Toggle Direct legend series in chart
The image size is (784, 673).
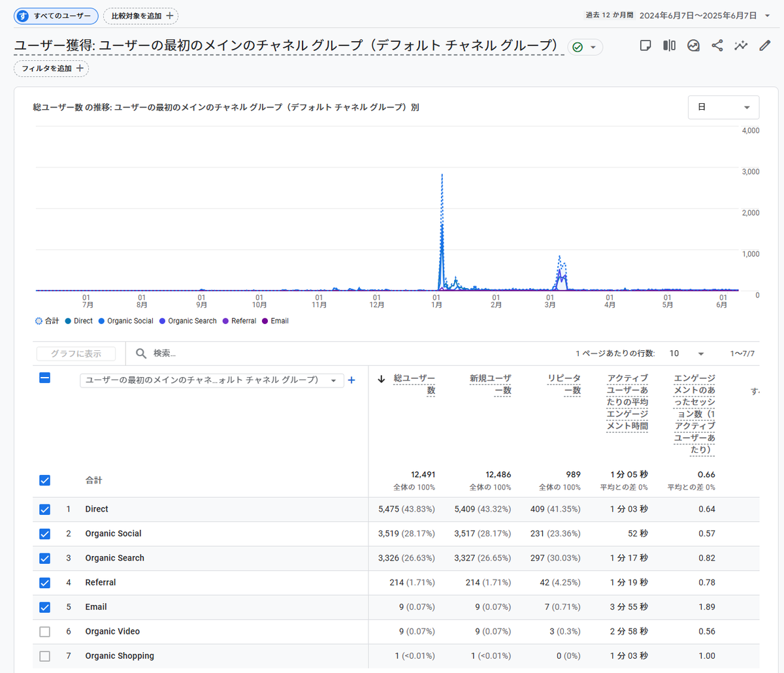pyautogui.click(x=79, y=321)
